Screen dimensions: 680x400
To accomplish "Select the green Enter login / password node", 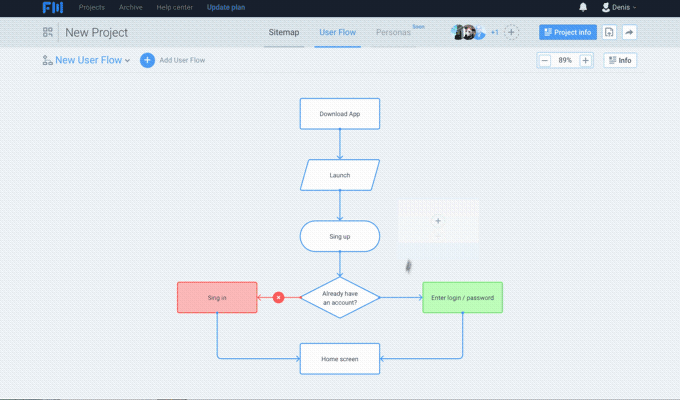I will (x=462, y=298).
